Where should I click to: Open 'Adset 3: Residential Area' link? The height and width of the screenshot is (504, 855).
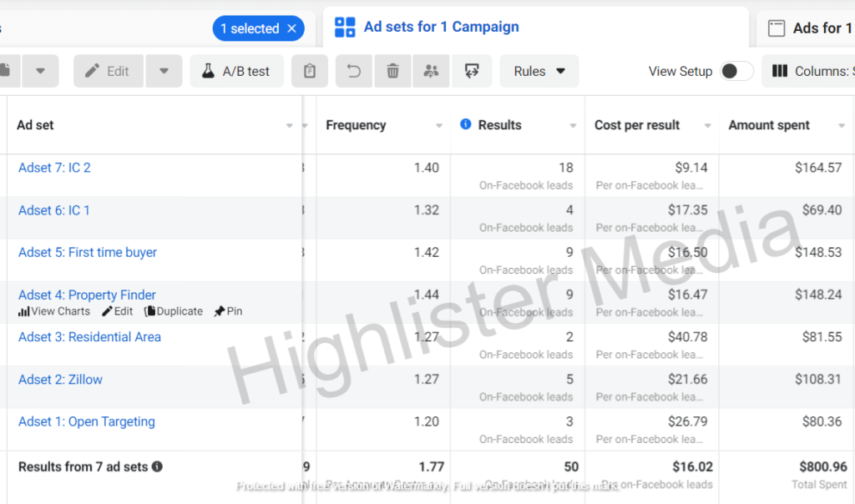coord(90,337)
